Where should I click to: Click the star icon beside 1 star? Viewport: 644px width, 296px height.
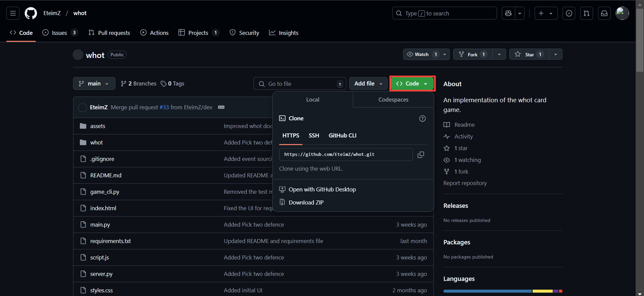pyautogui.click(x=447, y=148)
